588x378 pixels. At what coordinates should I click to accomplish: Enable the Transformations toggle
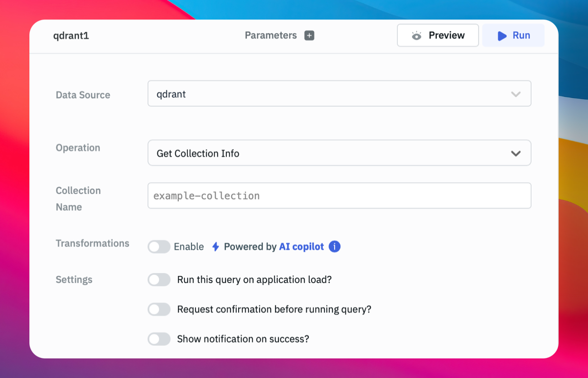159,247
